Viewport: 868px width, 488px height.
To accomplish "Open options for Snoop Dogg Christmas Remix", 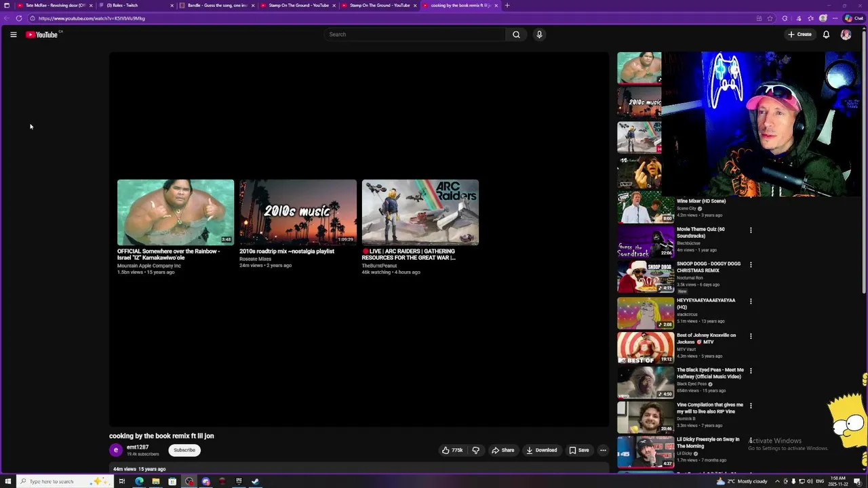I will click(751, 265).
